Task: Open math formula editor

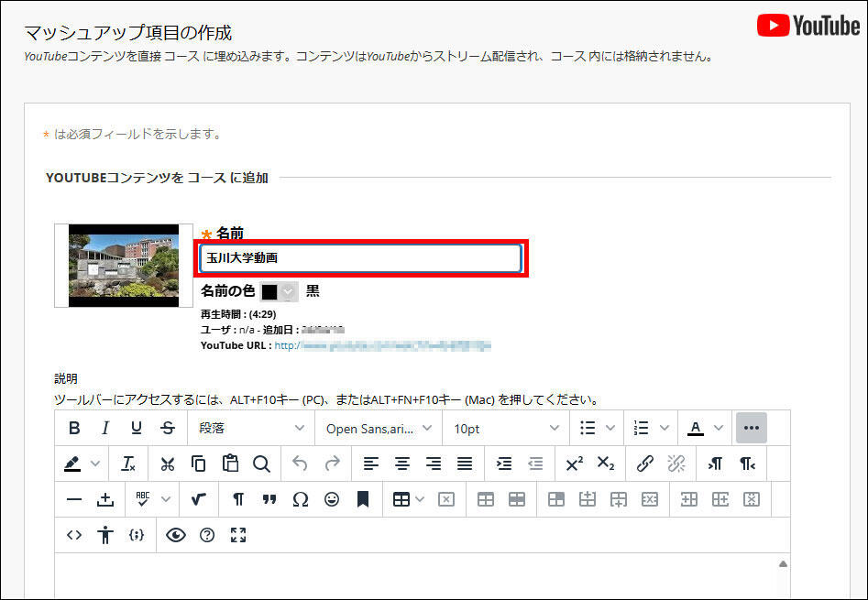Action: point(198,499)
